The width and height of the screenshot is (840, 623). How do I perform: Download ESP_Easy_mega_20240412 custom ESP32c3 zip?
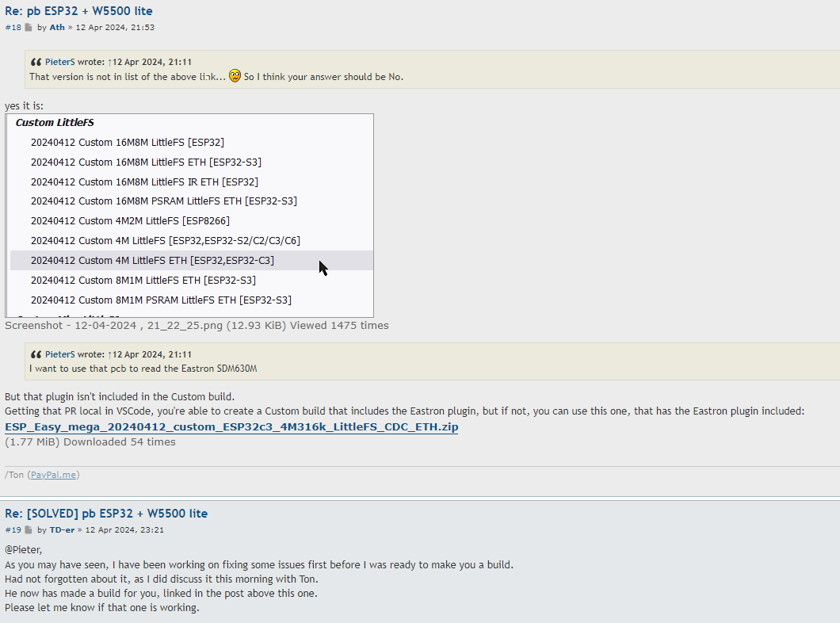pos(231,427)
